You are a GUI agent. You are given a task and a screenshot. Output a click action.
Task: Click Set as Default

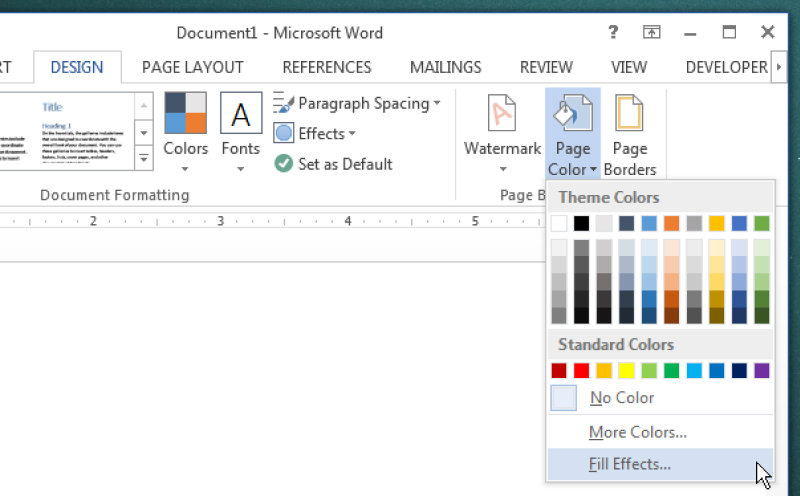pos(333,164)
